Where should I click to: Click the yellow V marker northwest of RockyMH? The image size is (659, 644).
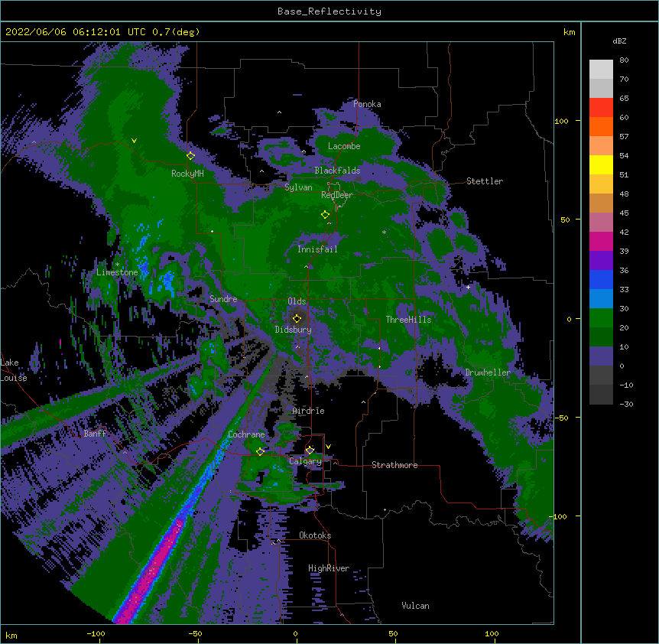click(x=134, y=141)
